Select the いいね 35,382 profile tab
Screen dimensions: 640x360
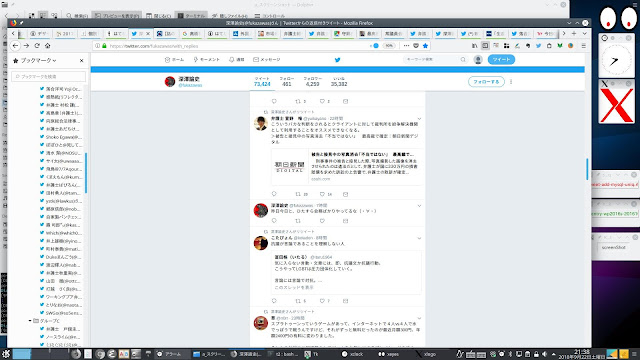339,82
